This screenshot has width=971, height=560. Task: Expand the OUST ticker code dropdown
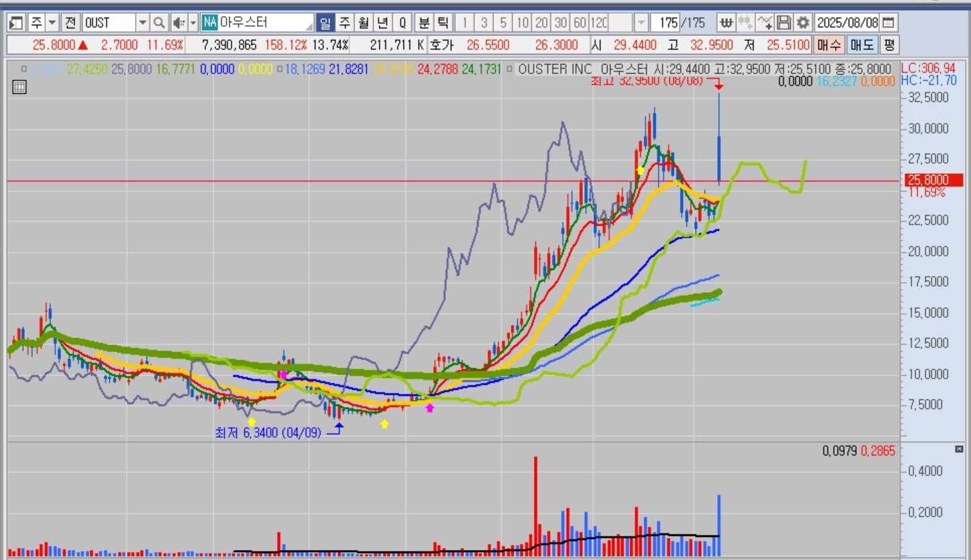click(x=142, y=23)
